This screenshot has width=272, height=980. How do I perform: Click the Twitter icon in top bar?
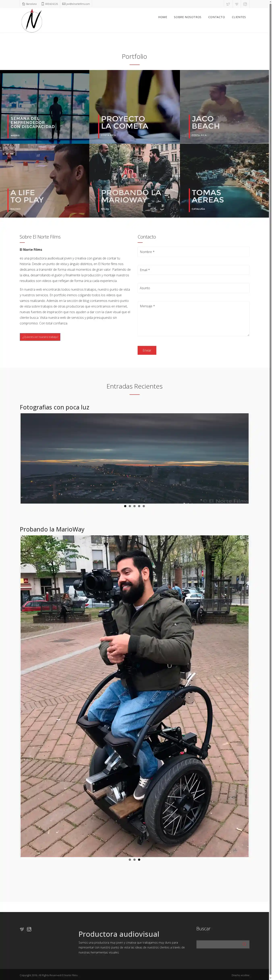coord(228,4)
